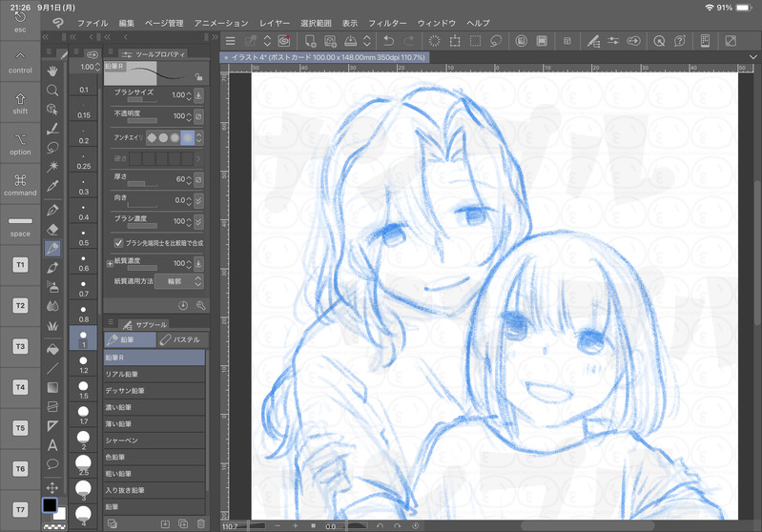Select the pencil tool in toolbar

[x=52, y=248]
